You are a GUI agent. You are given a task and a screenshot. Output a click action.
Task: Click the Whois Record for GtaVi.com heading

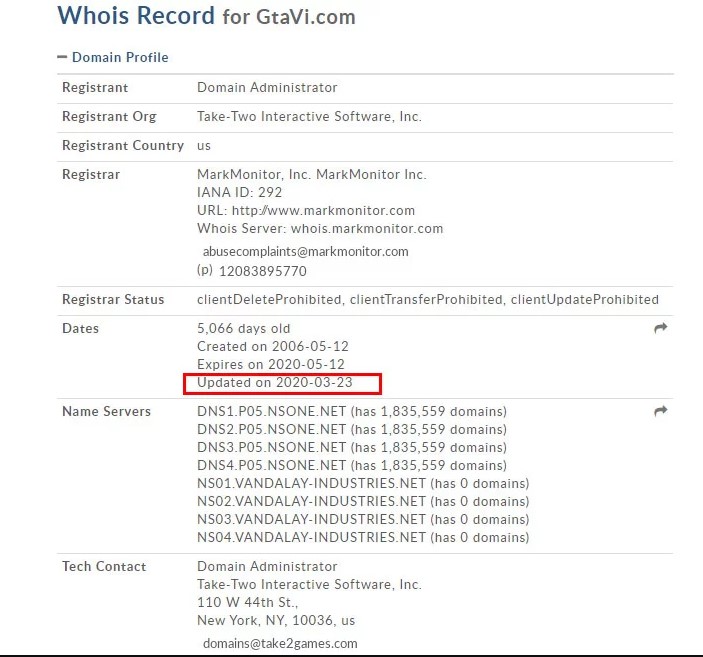point(207,16)
